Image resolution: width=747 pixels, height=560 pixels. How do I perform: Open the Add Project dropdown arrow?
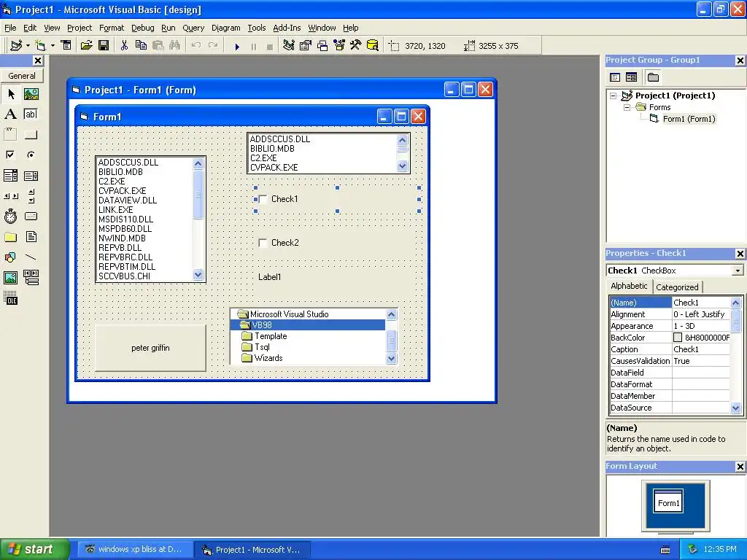(x=28, y=46)
